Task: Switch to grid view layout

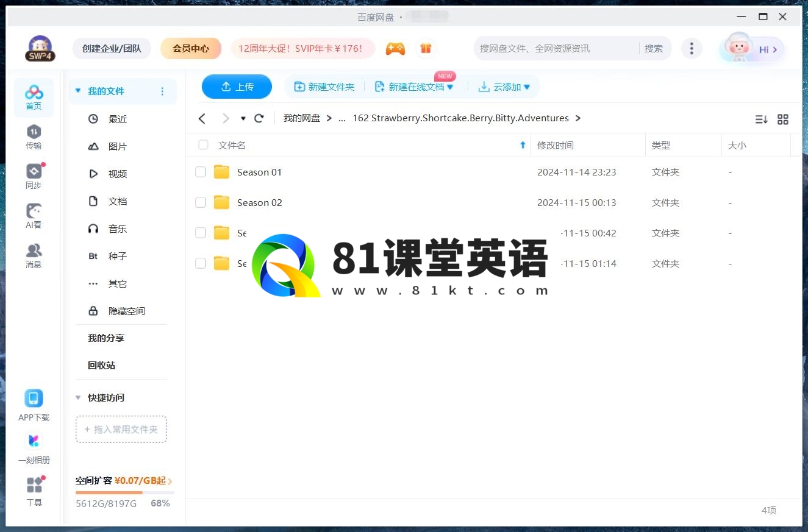Action: (x=783, y=119)
